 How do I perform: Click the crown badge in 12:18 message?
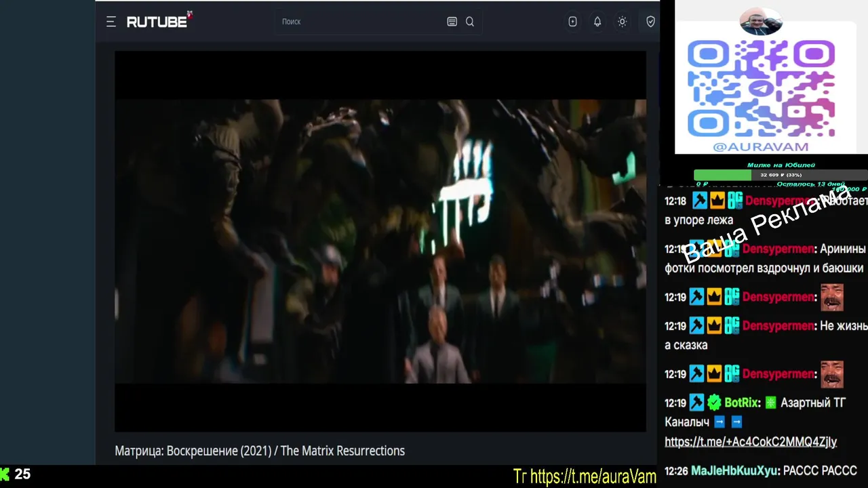(x=717, y=201)
